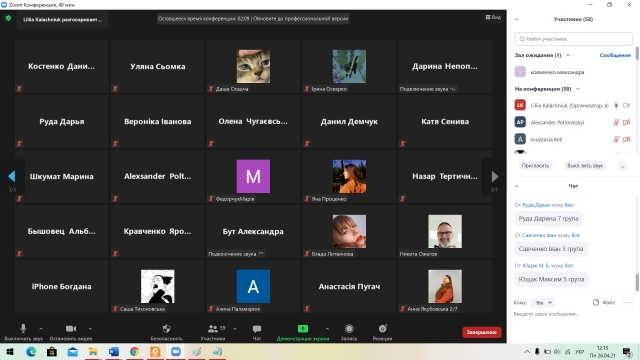The width and height of the screenshot is (640, 360).
Task: End the meeting with the red button
Action: point(482,332)
